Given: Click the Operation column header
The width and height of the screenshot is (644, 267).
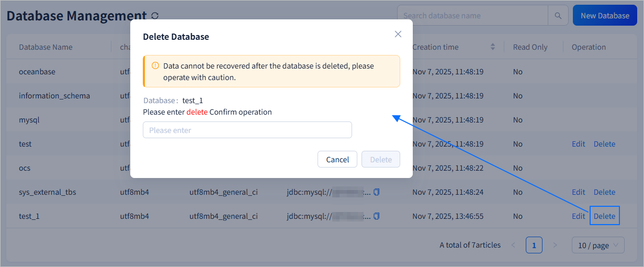Looking at the screenshot, I should click(589, 47).
